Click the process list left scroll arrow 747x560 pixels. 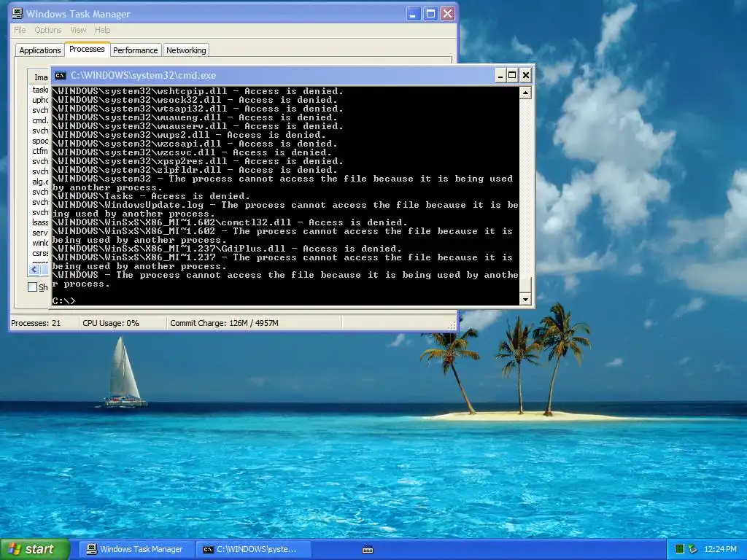(x=34, y=270)
